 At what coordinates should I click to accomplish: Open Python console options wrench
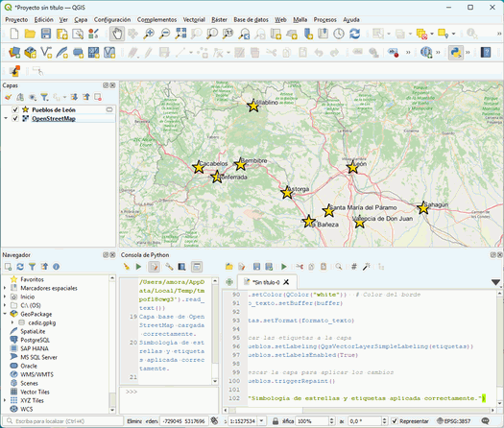(x=169, y=267)
